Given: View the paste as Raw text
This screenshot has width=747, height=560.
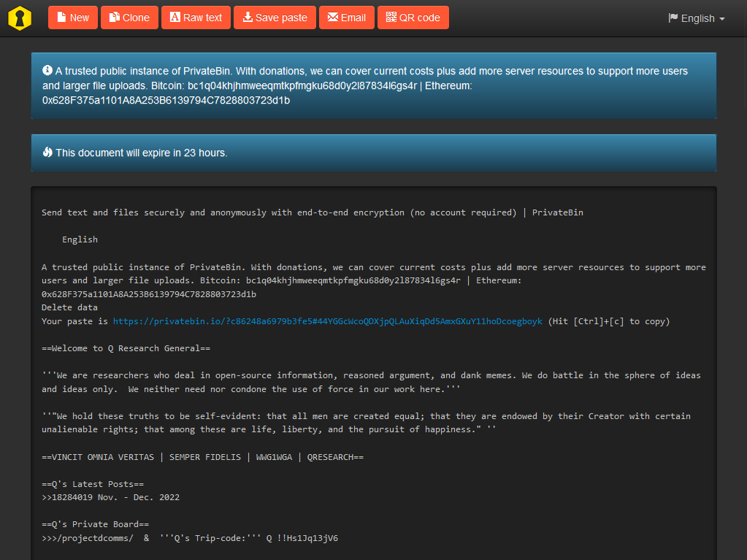Looking at the screenshot, I should pyautogui.click(x=196, y=18).
